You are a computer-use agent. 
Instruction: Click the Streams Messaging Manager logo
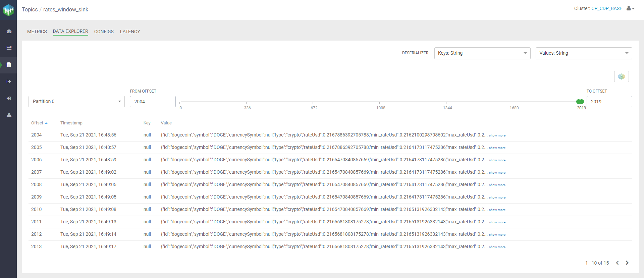(x=8, y=10)
